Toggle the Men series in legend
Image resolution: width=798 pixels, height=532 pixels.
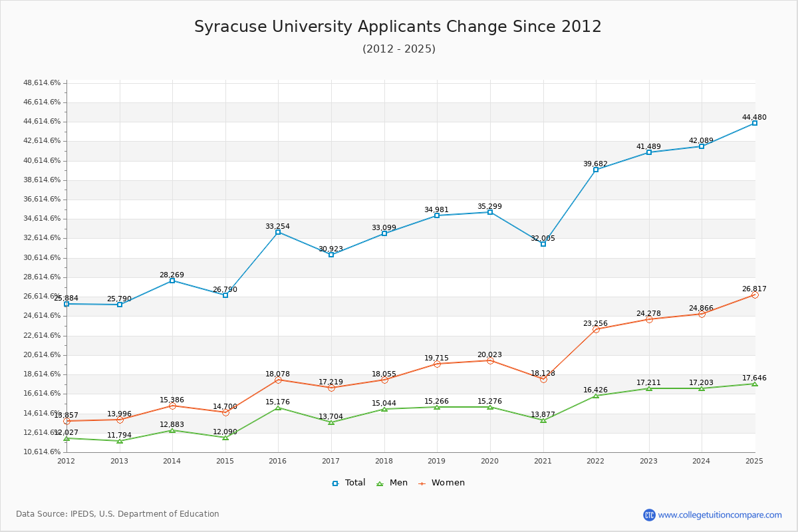click(392, 483)
